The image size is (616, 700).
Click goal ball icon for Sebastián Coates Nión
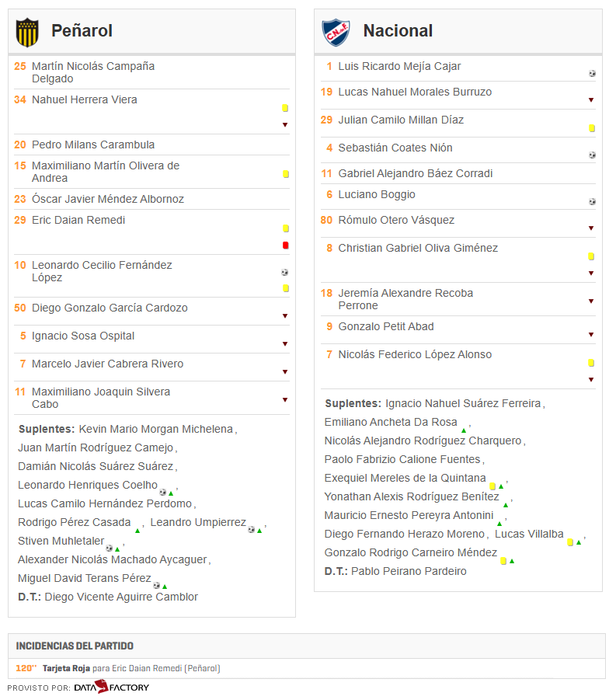[592, 155]
